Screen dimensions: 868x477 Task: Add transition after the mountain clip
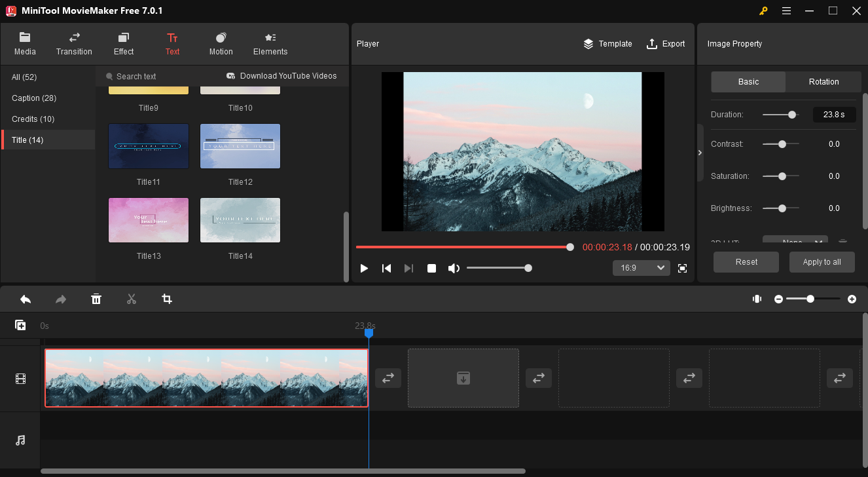[388, 378]
